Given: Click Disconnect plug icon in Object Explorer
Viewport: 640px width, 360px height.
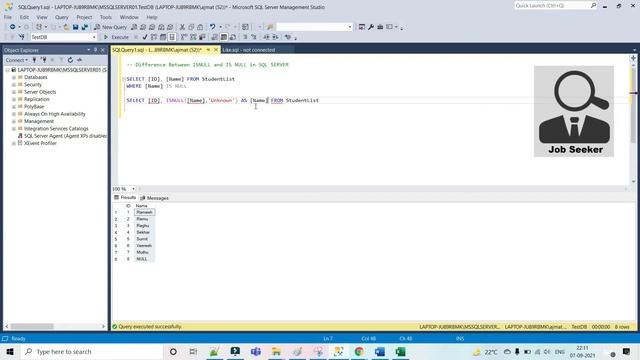Looking at the screenshot, I should pos(43,60).
